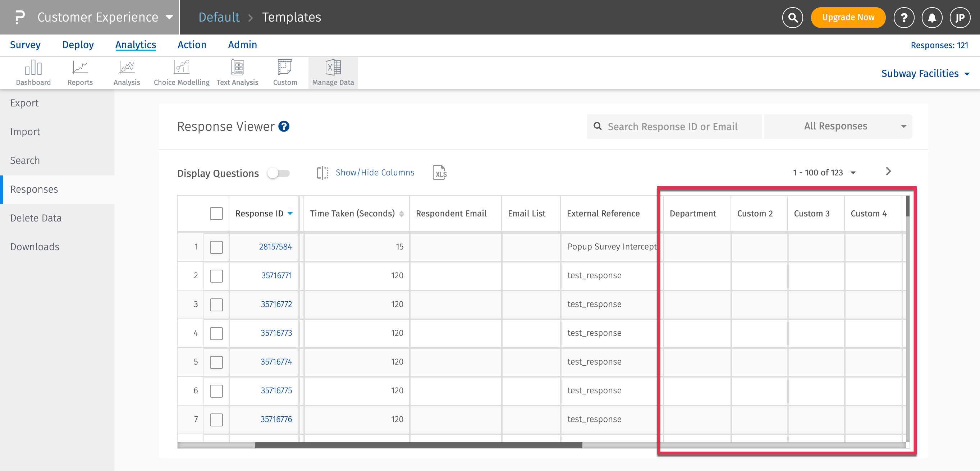
Task: Click the Search Response ID or Email field
Action: (673, 126)
